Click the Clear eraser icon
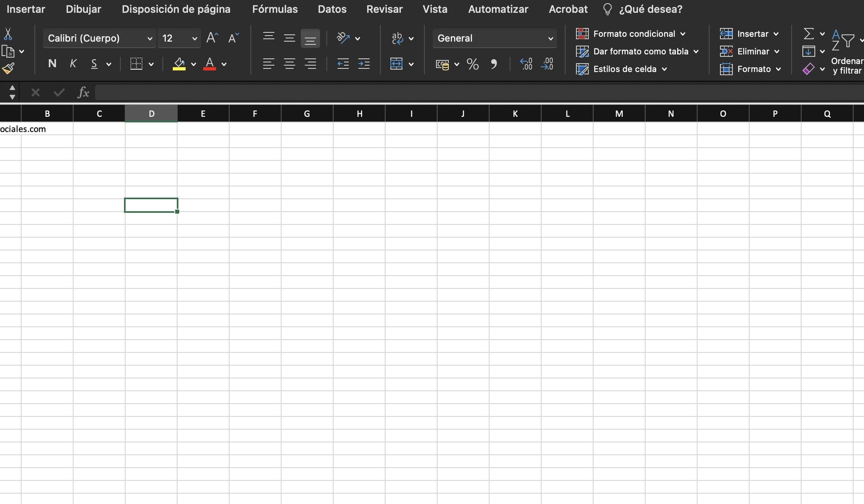 pyautogui.click(x=808, y=69)
